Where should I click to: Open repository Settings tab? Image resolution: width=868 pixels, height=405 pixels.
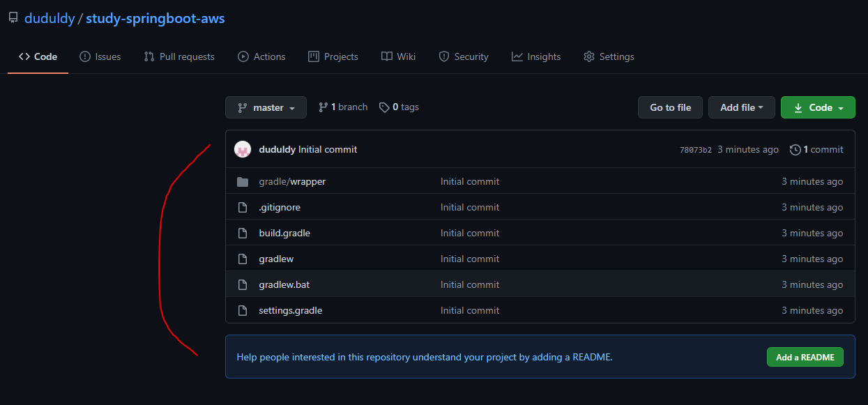609,56
